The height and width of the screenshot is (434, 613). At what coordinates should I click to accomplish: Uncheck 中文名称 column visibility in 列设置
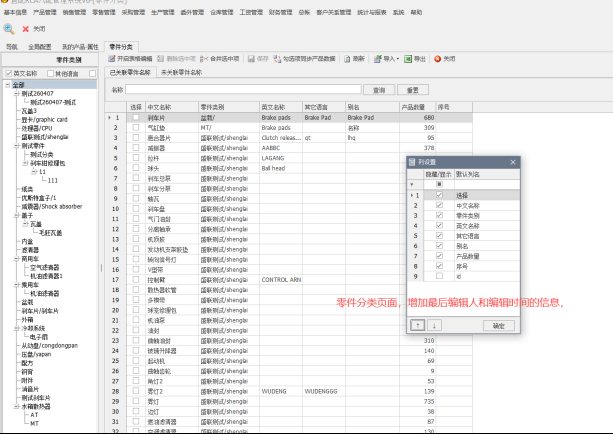coord(439,205)
